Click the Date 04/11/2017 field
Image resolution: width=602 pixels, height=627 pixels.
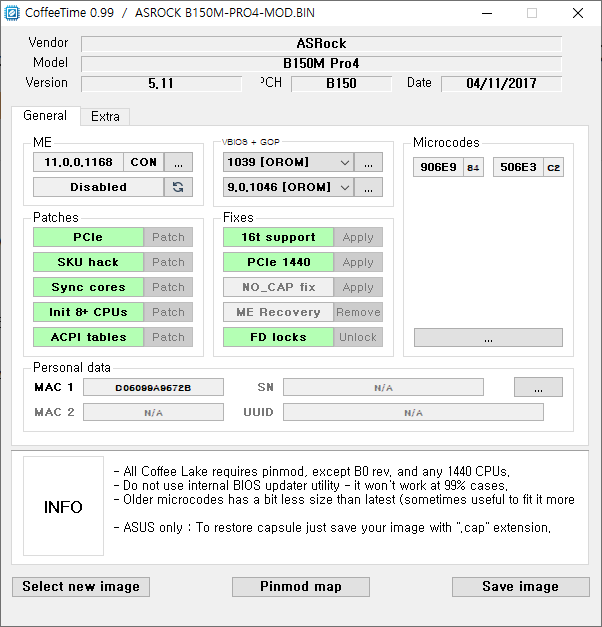[x=502, y=84]
